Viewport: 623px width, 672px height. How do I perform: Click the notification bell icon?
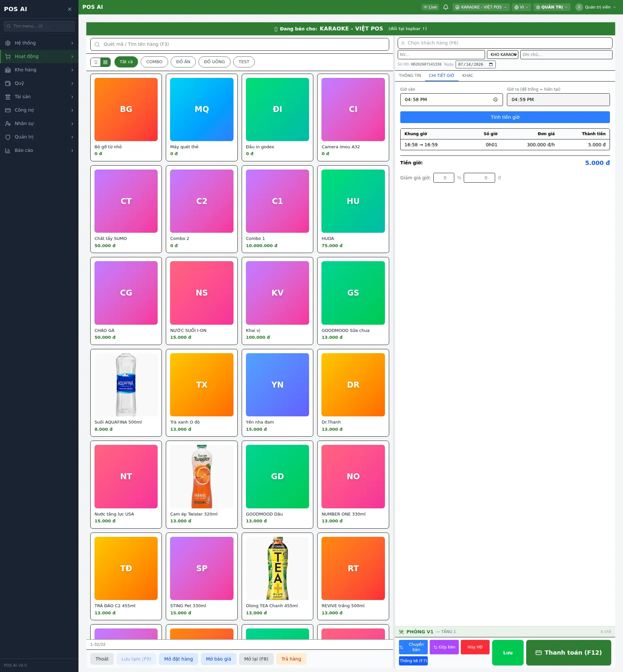445,7
